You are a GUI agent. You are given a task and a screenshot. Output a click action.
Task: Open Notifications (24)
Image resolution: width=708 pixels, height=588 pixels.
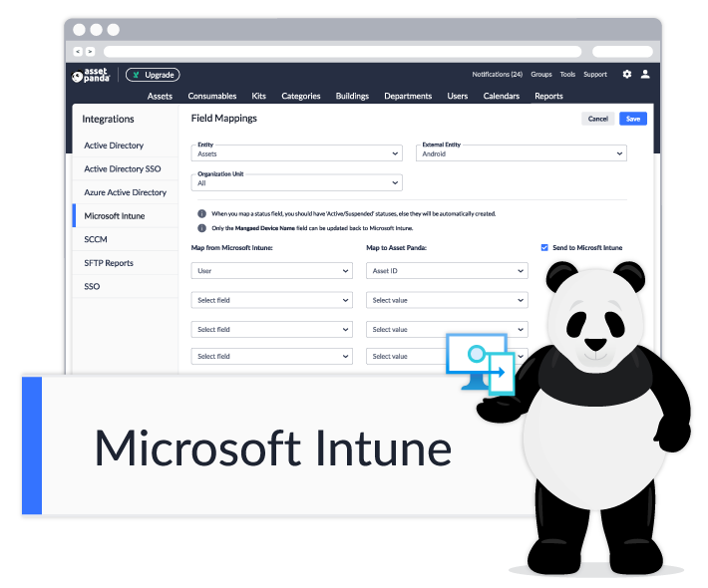pos(498,75)
